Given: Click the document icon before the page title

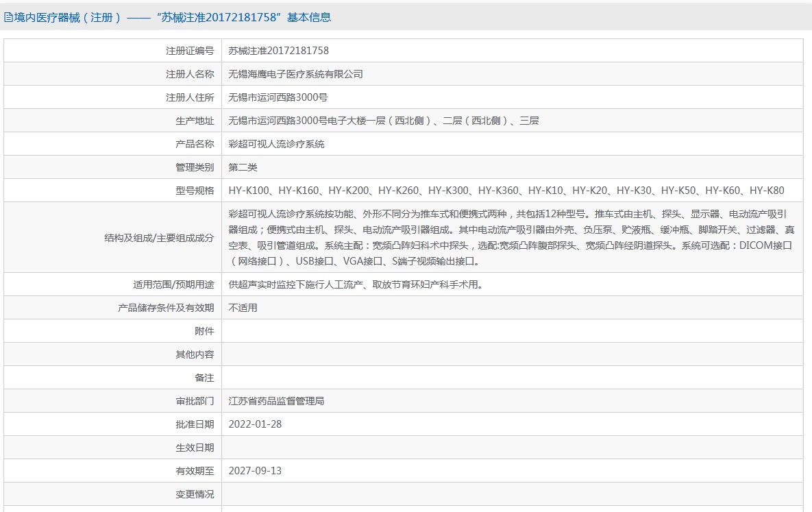Looking at the screenshot, I should (8, 18).
